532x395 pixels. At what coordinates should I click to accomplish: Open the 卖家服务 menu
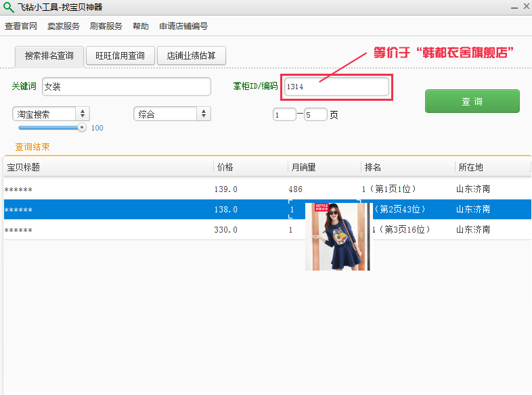click(x=64, y=26)
